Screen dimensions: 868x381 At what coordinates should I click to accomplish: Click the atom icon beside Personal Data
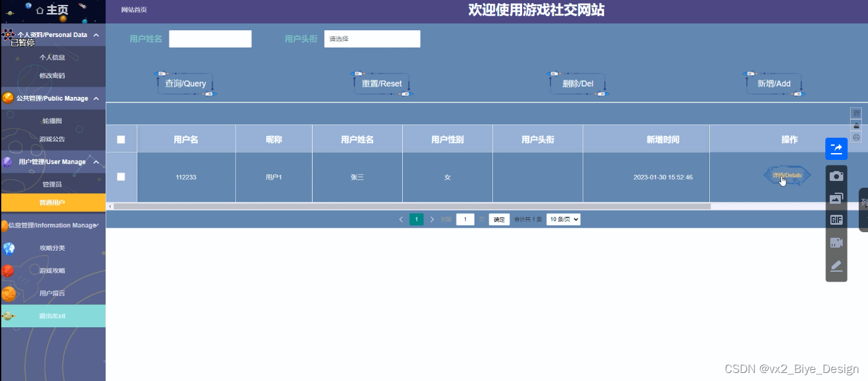coord(7,35)
